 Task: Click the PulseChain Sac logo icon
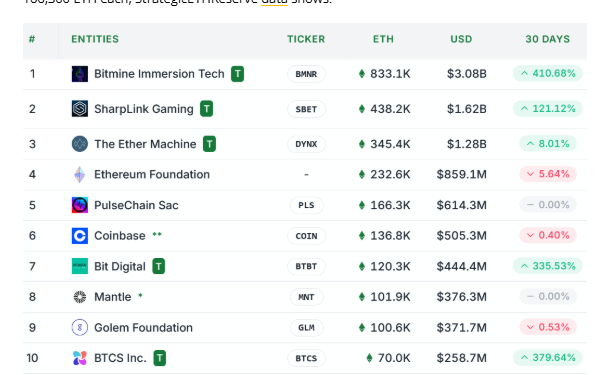pyautogui.click(x=80, y=205)
